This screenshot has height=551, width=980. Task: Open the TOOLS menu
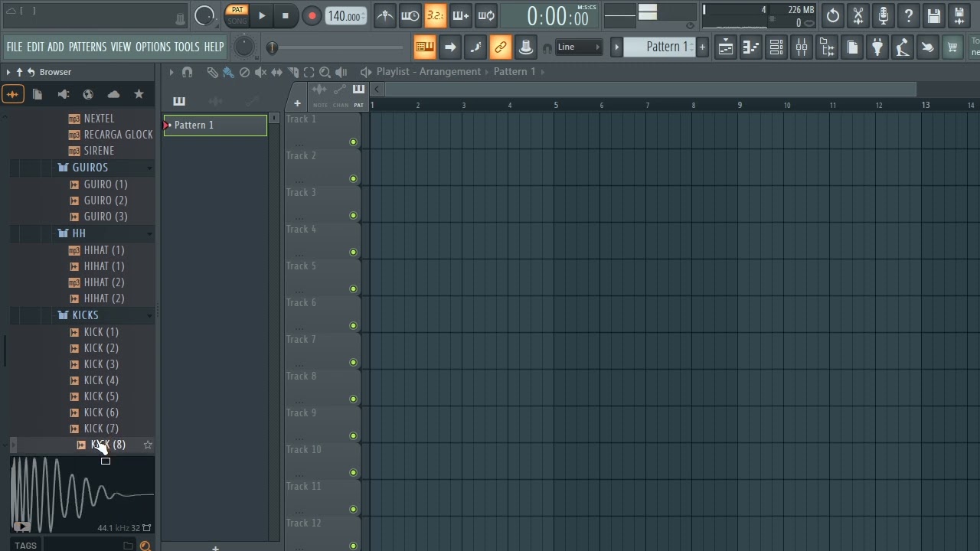[187, 47]
